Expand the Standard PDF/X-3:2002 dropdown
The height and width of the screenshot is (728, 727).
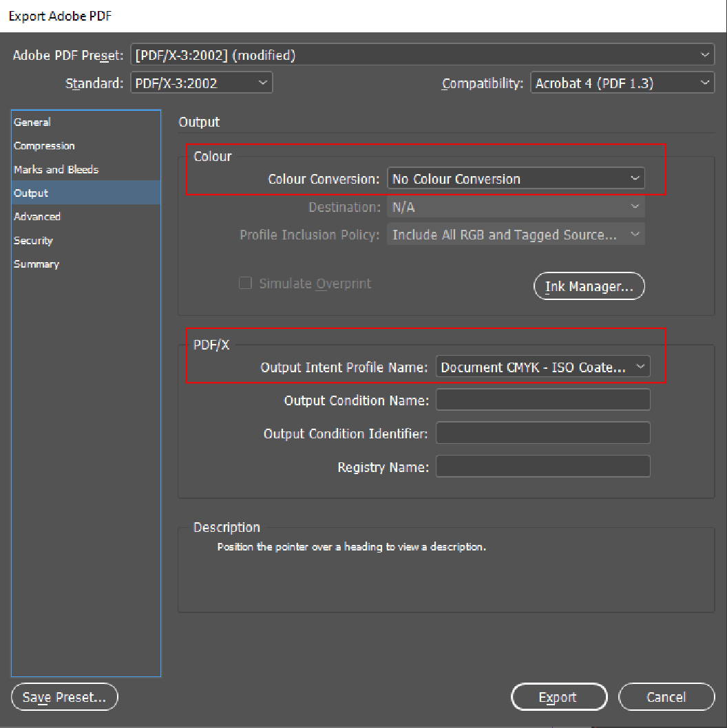click(202, 83)
